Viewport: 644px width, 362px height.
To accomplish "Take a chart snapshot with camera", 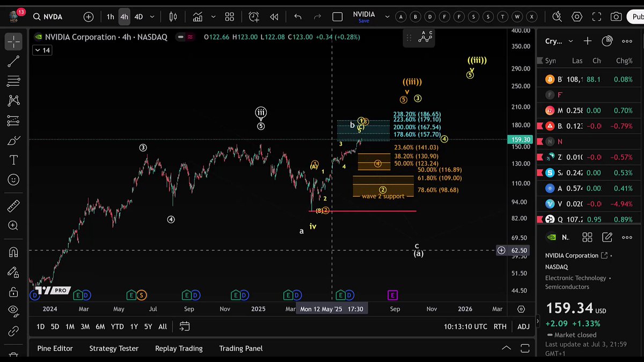I will pyautogui.click(x=616, y=17).
